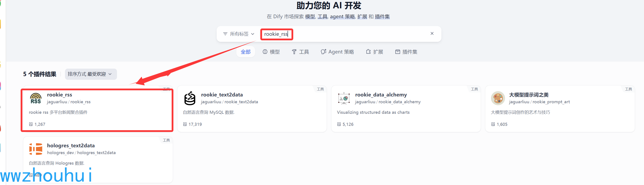
Task: Click the jaguarliuu / rookie_prompt_art author path
Action: tap(539, 102)
